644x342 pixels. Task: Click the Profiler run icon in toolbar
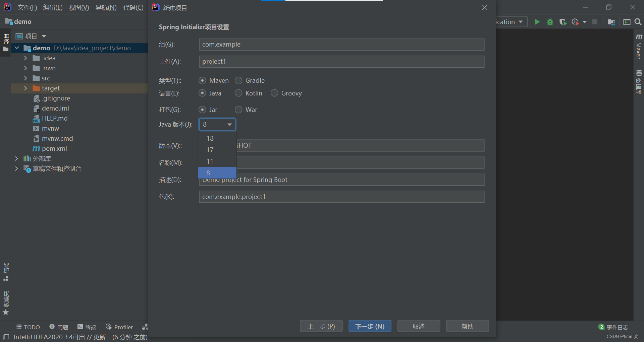click(576, 22)
